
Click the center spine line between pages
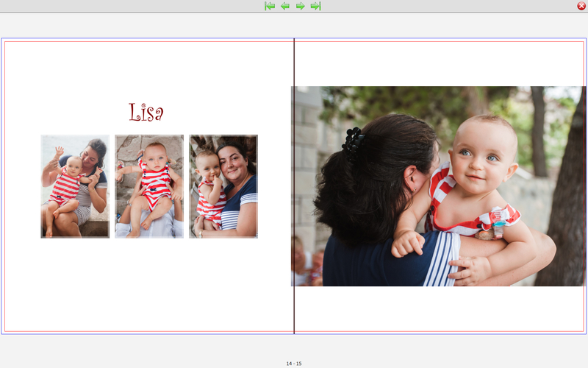point(294,309)
